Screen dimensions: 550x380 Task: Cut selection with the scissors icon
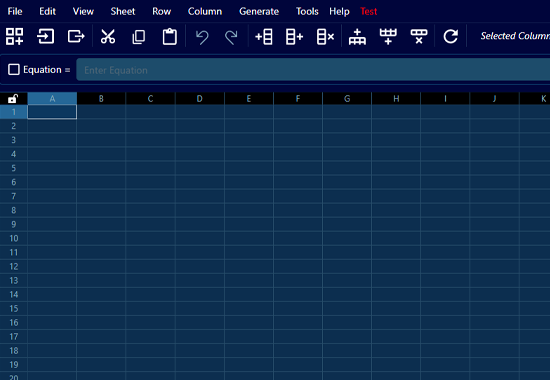coord(108,36)
